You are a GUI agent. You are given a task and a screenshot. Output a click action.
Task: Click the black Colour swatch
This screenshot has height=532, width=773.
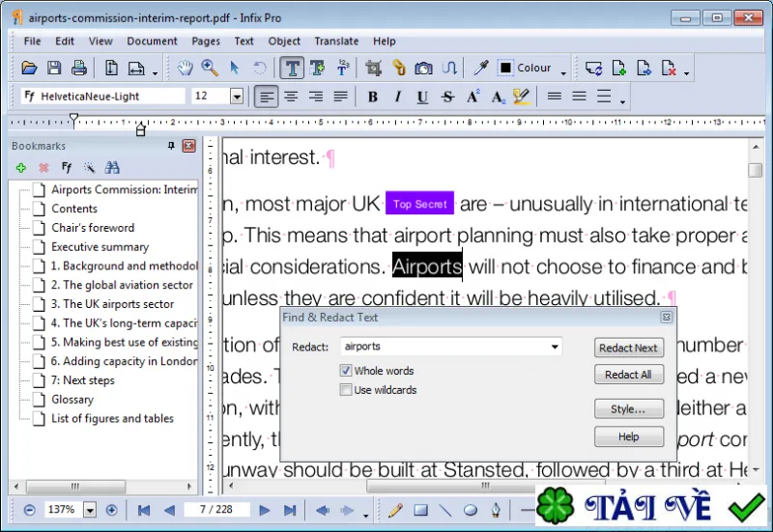coord(505,68)
